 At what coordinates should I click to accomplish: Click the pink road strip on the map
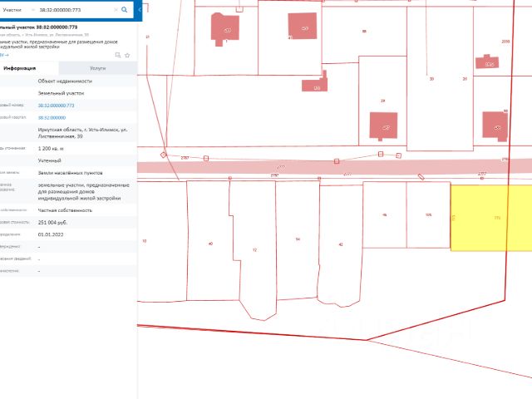click(x=334, y=167)
